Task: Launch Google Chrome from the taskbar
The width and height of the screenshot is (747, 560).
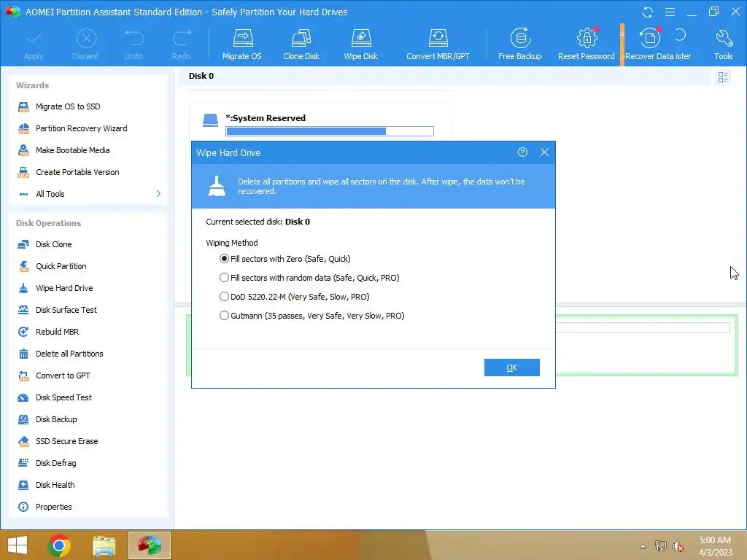Action: point(59,545)
